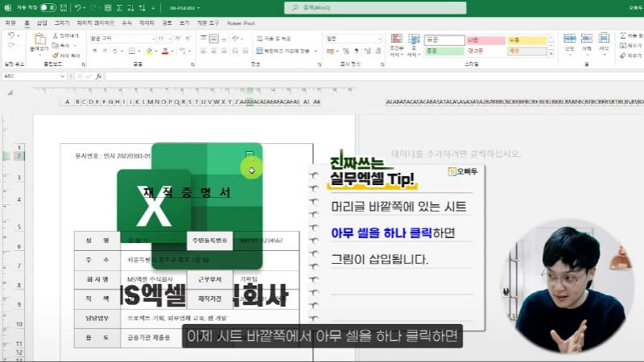Click the increase decimal icon
644x362 pixels.
pos(367,51)
